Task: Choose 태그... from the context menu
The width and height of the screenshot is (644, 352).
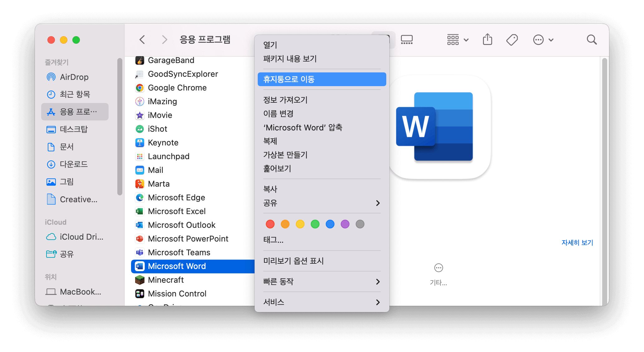Action: [x=322, y=240]
